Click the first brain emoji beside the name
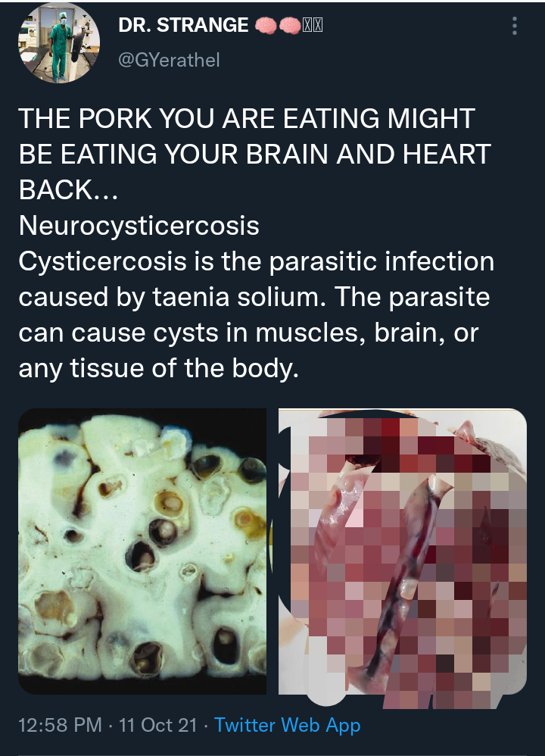This screenshot has width=545, height=756. tap(266, 25)
